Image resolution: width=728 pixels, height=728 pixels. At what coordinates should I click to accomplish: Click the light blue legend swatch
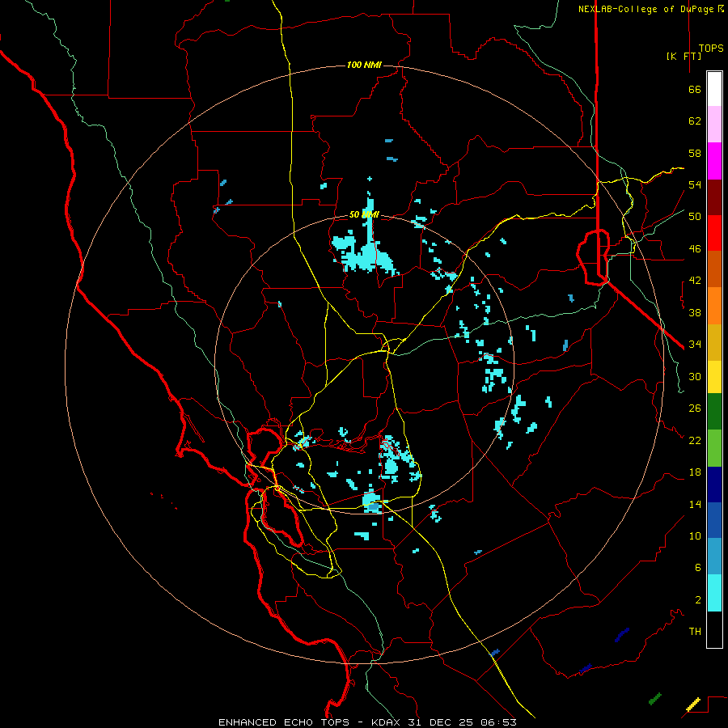point(714,557)
